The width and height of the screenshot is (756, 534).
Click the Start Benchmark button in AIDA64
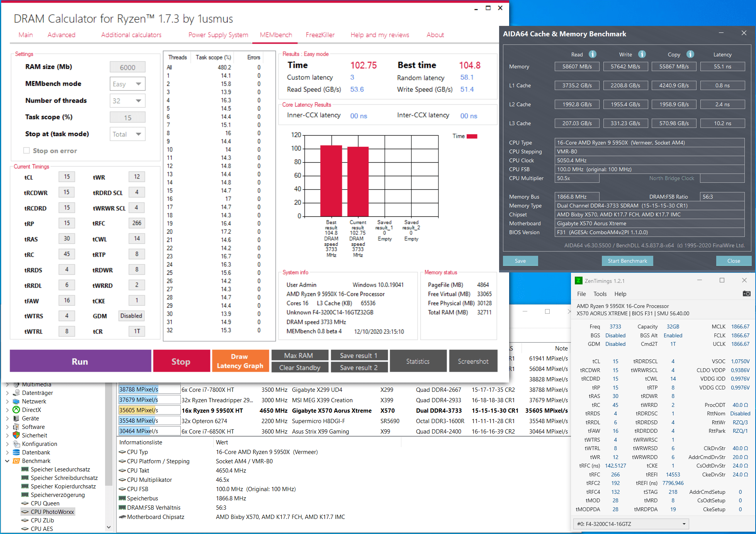(629, 261)
